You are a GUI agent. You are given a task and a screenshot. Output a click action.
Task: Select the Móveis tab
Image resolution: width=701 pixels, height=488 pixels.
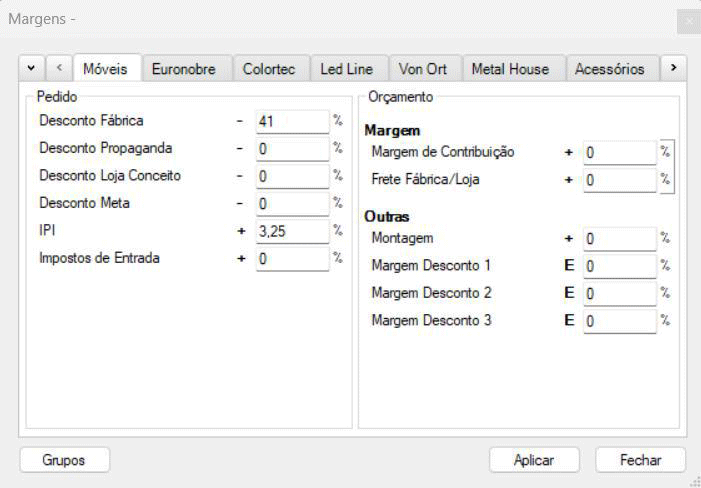(x=105, y=69)
